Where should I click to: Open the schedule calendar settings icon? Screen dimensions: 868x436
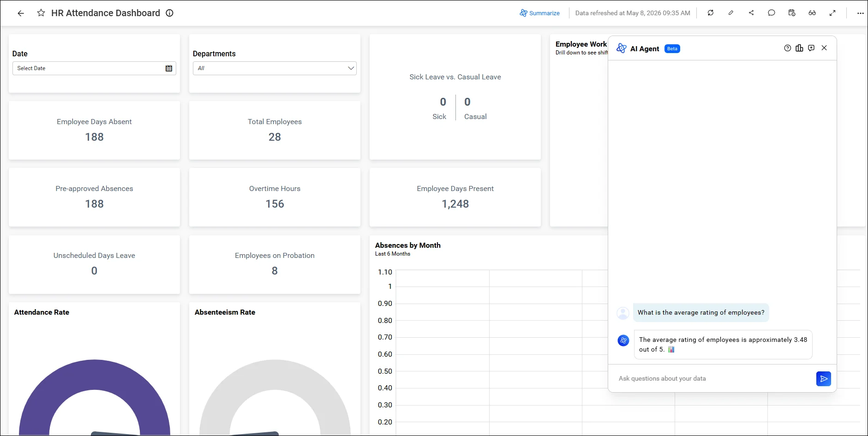click(792, 13)
